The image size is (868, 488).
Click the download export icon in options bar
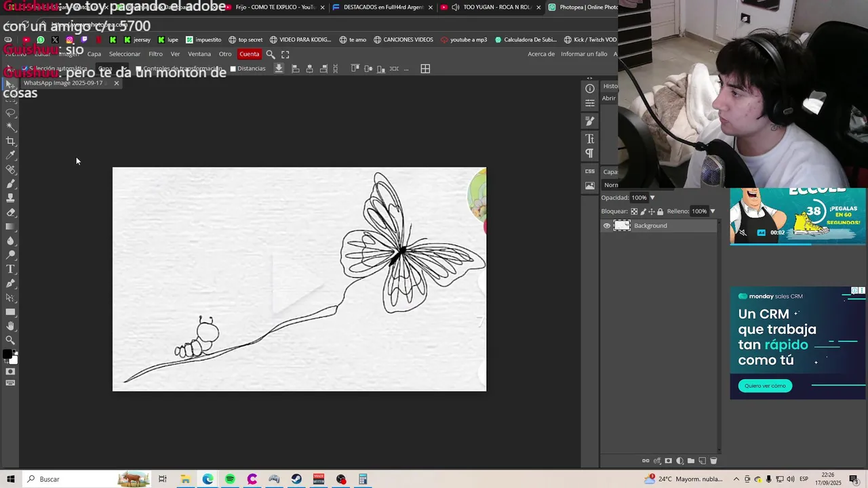coord(279,68)
